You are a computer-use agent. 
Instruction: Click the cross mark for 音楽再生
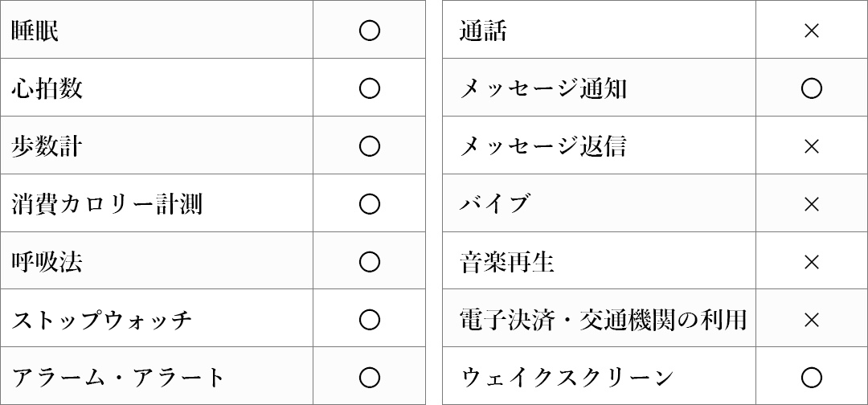811,262
